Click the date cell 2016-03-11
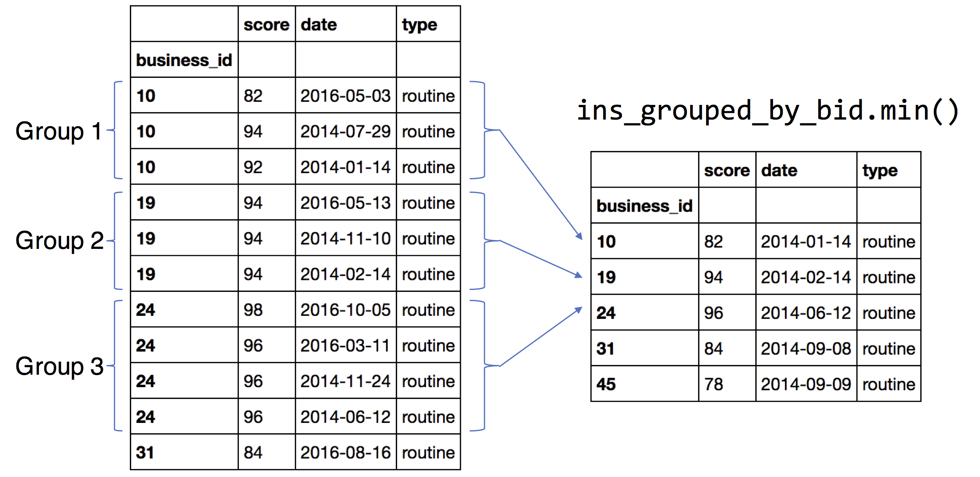Screen dimensions: 980x477 click(345, 345)
